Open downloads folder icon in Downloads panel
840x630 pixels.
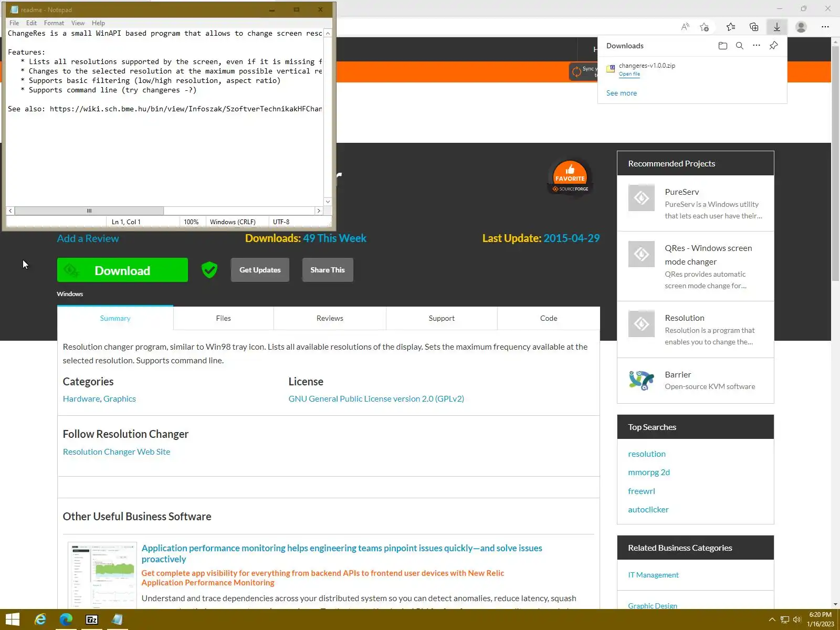[x=723, y=46]
